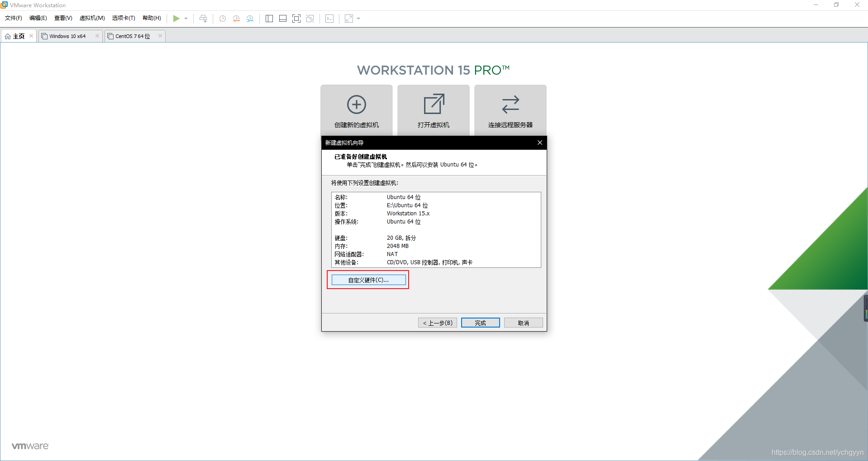Viewport: 868px width, 461px height.
Task: Click the 内存 2048 MB row
Action: (x=436, y=246)
